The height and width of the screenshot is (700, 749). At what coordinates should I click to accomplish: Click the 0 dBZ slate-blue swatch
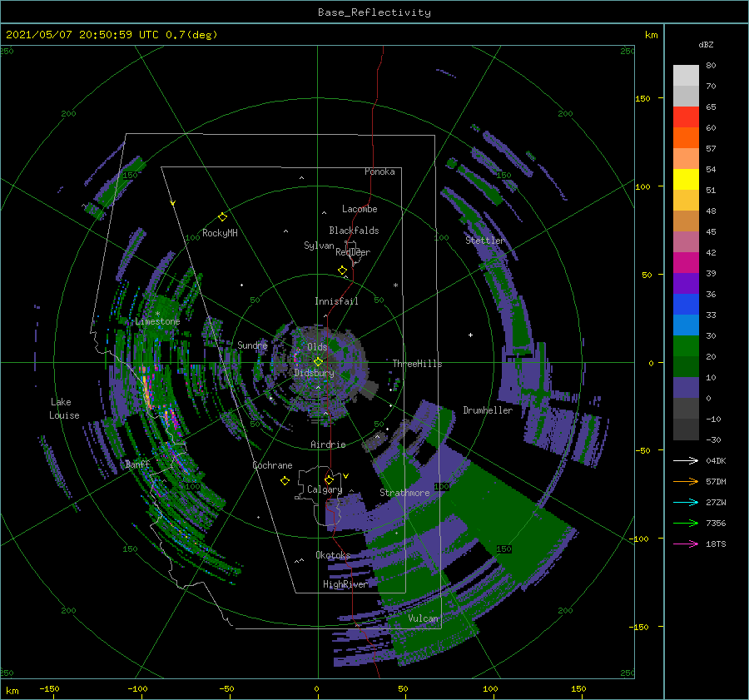click(x=686, y=388)
